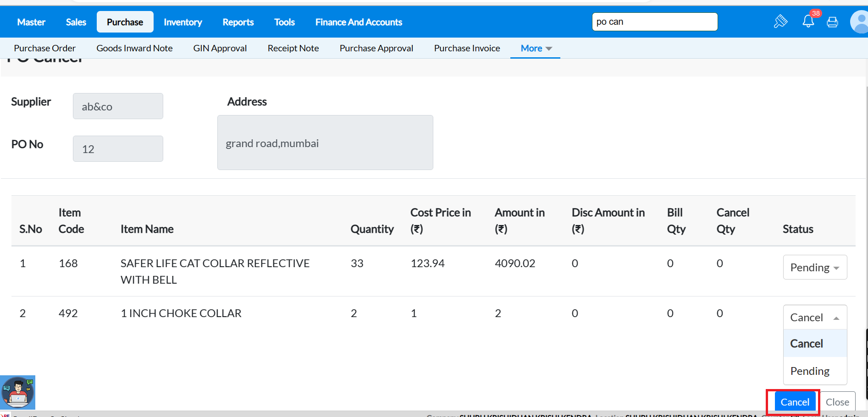Open the user profile avatar
868x417 pixels.
[859, 22]
